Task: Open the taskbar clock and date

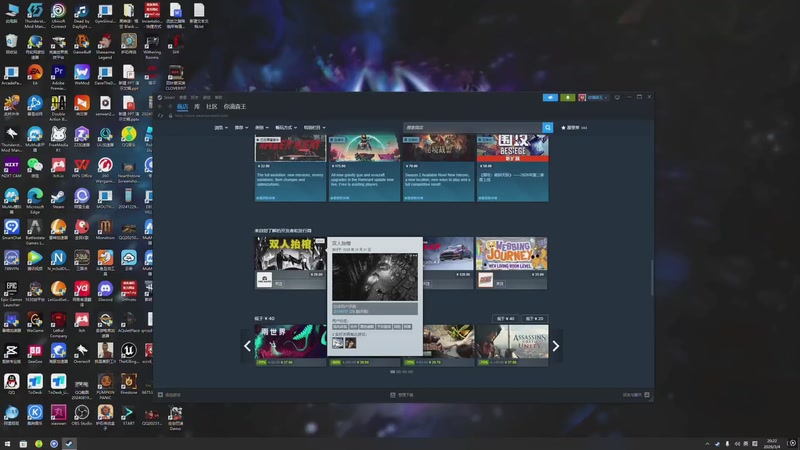Action: 772,444
